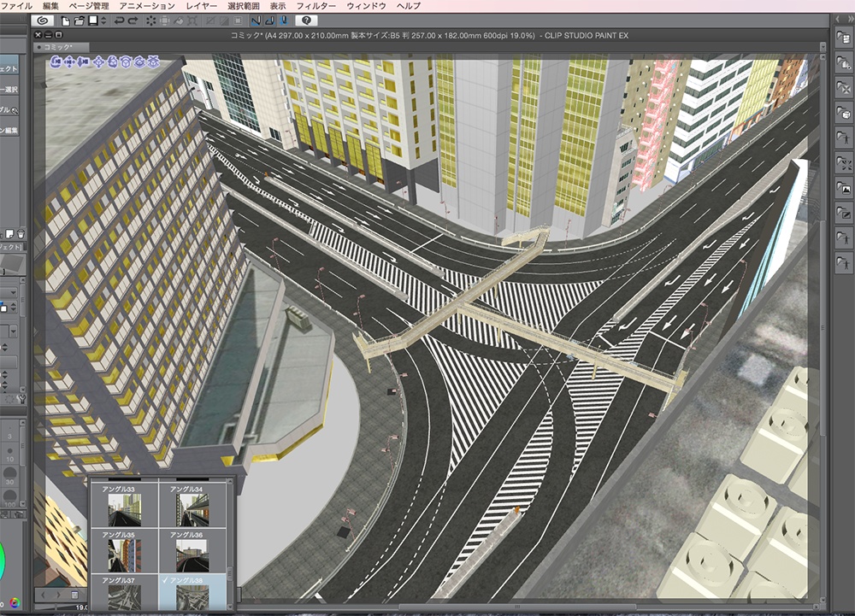The image size is (855, 616).
Task: Click the Redo arrow in the command bar
Action: point(133,21)
